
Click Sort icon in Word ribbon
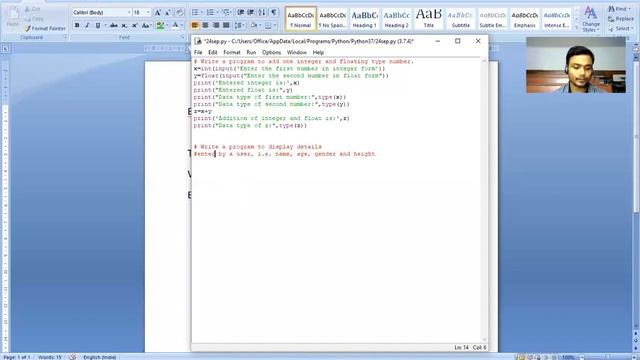click(x=262, y=13)
